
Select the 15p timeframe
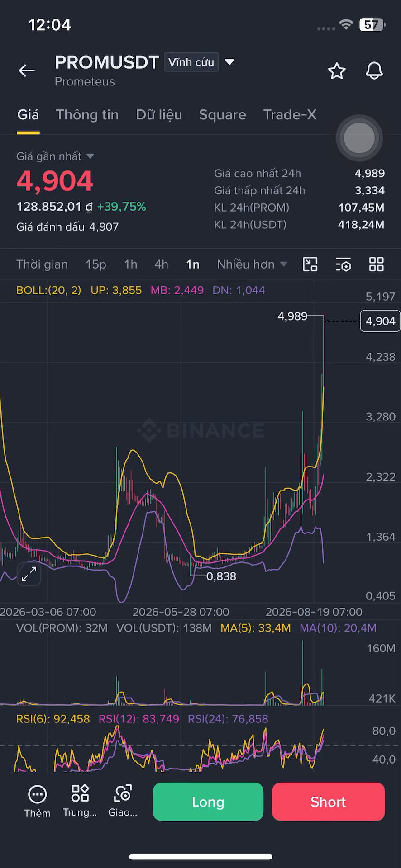(96, 264)
